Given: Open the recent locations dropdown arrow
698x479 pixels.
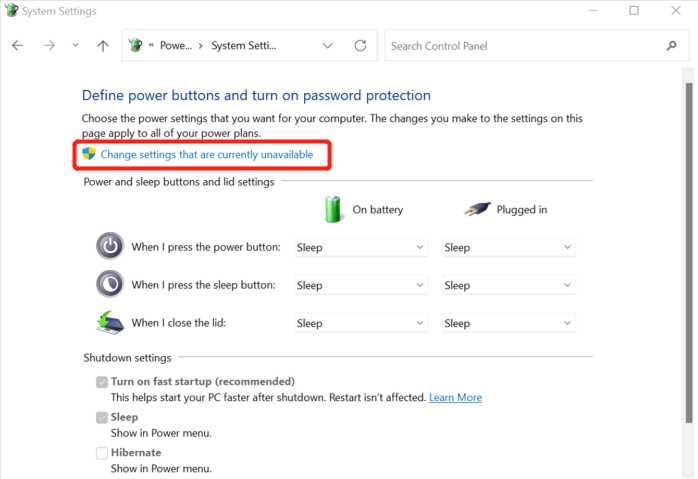Looking at the screenshot, I should (x=75, y=46).
